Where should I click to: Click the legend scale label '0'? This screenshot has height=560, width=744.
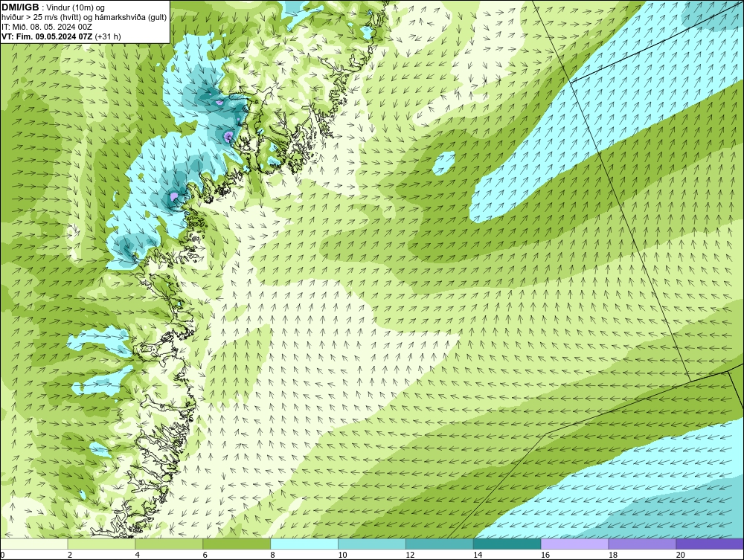[2, 555]
